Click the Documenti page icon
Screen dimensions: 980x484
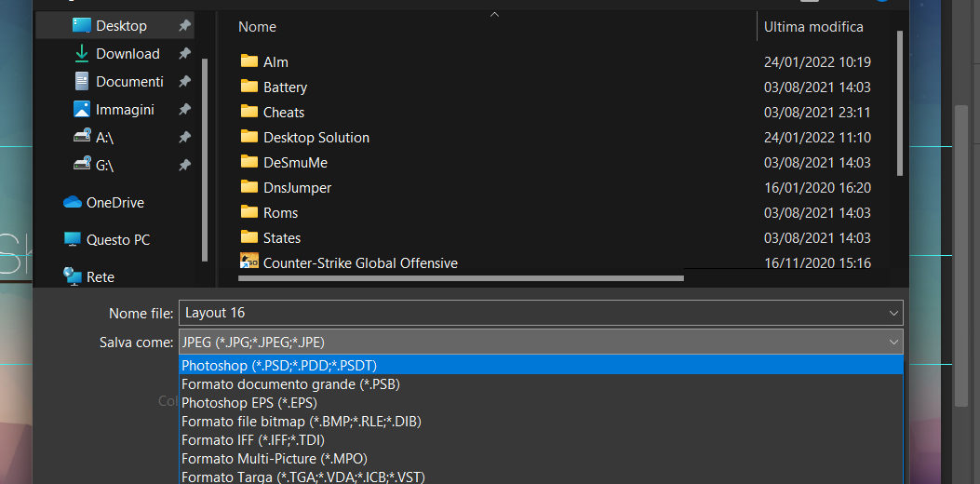click(x=82, y=81)
